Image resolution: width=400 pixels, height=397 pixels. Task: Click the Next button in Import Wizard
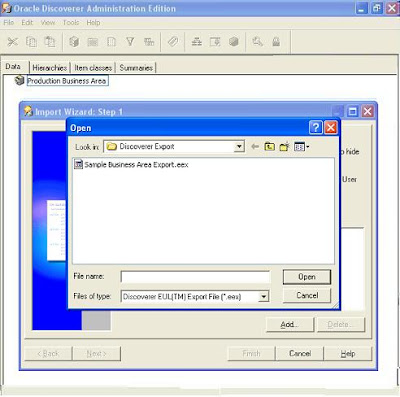[97, 353]
